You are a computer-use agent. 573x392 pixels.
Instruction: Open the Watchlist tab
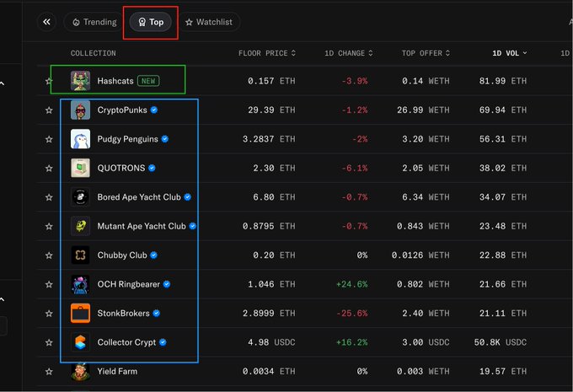click(x=209, y=22)
